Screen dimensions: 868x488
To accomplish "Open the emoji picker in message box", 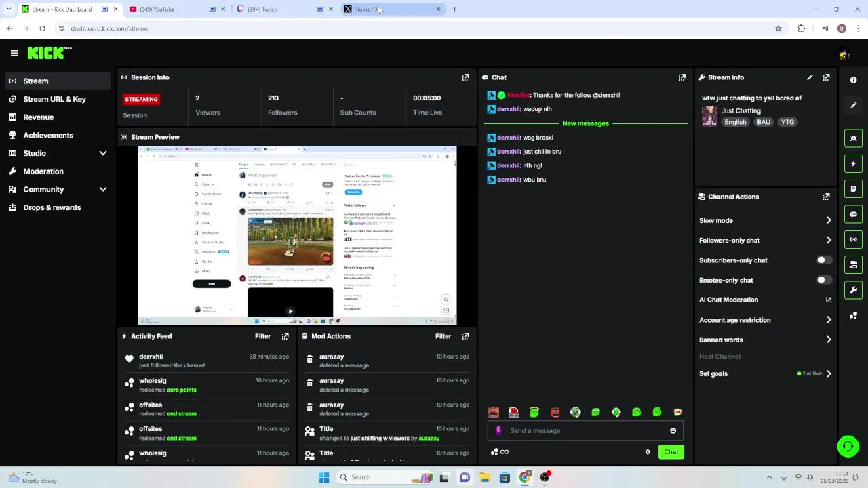I will click(673, 430).
